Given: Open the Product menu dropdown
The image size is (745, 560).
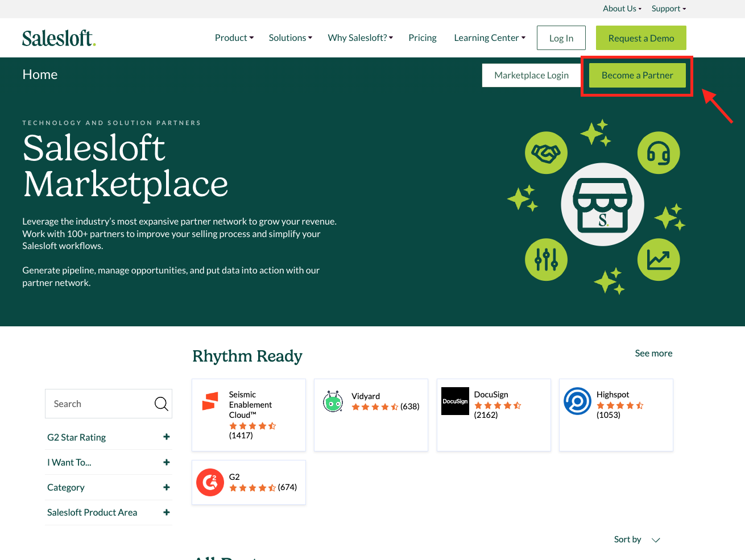Looking at the screenshot, I should coord(234,38).
